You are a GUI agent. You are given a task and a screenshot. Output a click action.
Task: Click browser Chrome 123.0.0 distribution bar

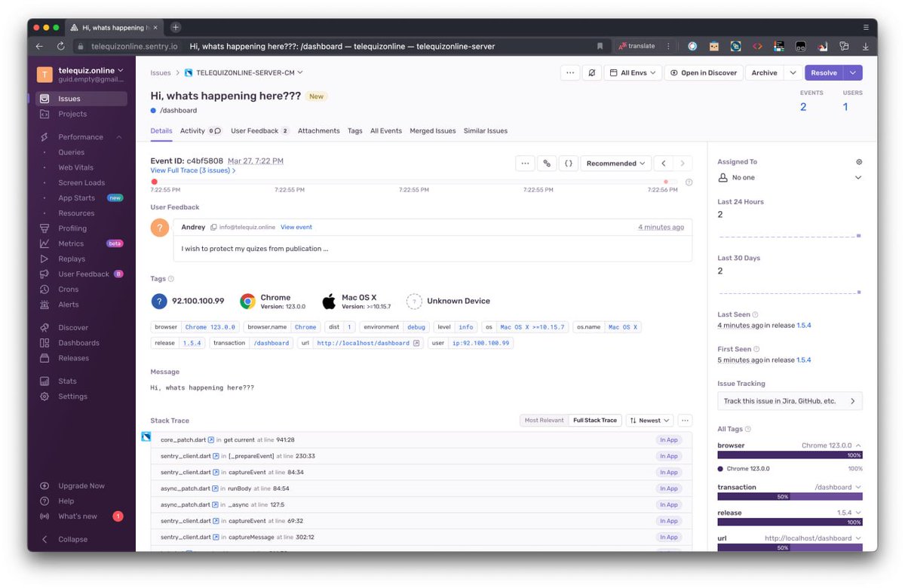point(790,455)
